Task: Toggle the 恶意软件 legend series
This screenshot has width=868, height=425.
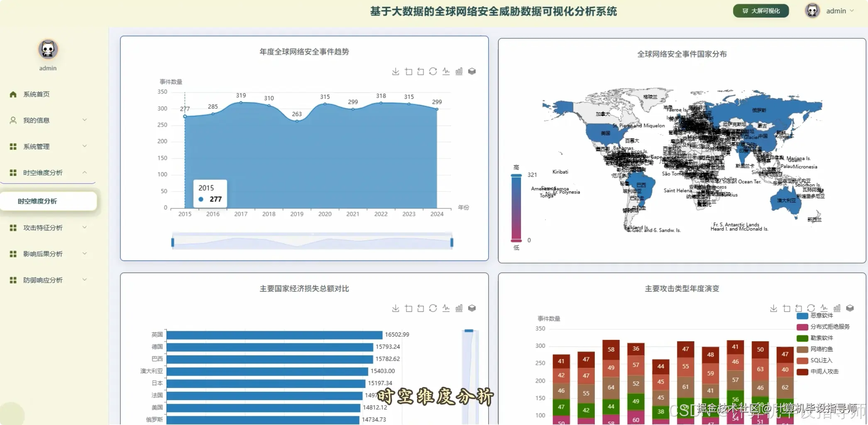Action: click(x=815, y=315)
